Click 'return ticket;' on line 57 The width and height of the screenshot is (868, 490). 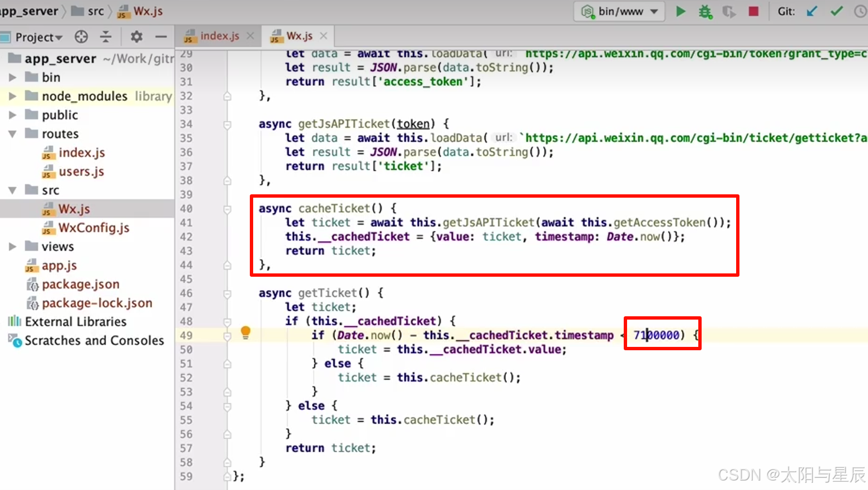(x=331, y=448)
